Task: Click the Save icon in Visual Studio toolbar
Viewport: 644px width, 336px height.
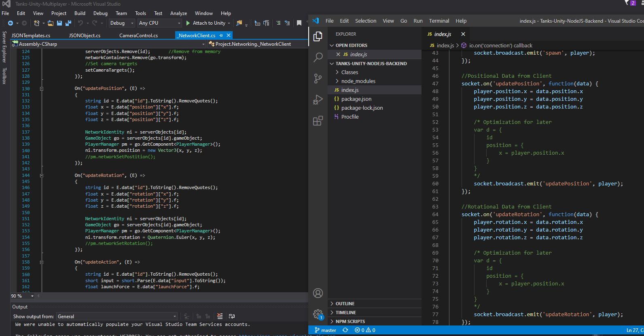Action: point(59,23)
